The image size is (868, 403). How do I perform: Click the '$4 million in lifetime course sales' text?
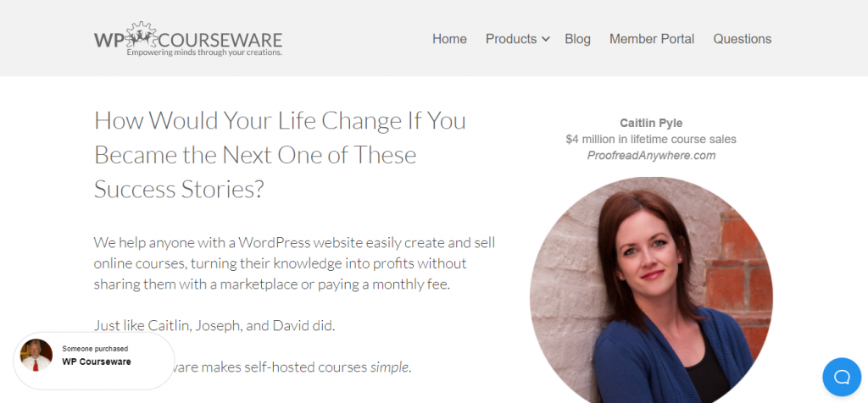(651, 140)
